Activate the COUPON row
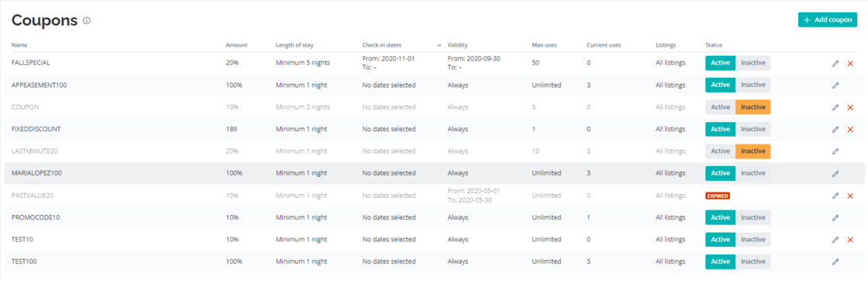Image resolution: width=868 pixels, height=281 pixels. [x=720, y=107]
